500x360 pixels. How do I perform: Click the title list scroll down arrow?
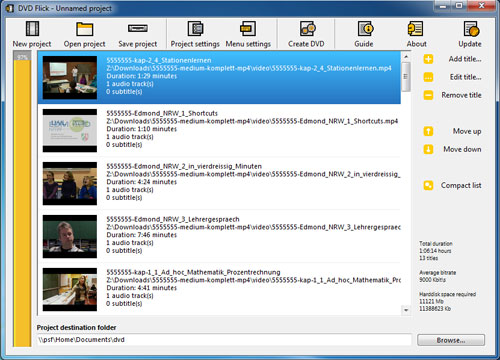[x=406, y=310]
